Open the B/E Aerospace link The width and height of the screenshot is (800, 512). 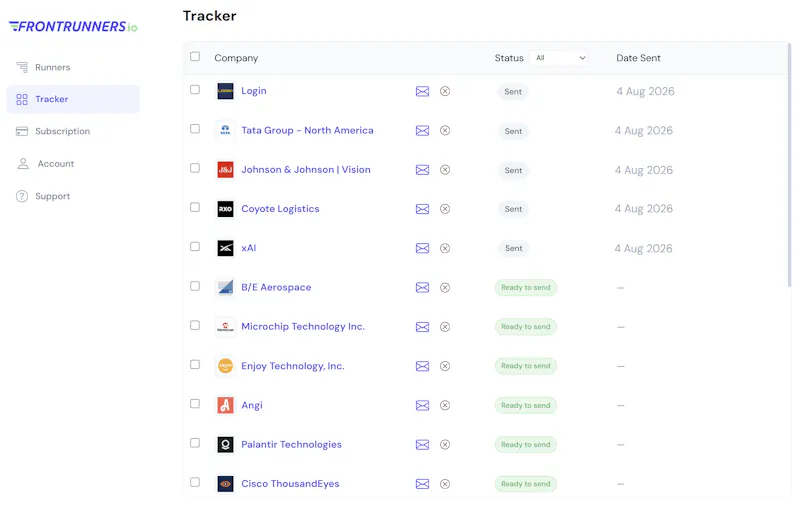[x=276, y=288]
